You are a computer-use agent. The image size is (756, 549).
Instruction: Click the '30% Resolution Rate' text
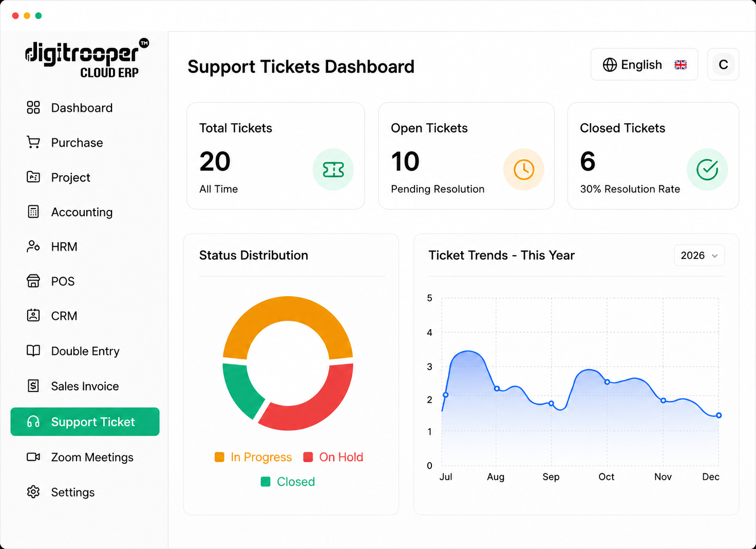630,189
